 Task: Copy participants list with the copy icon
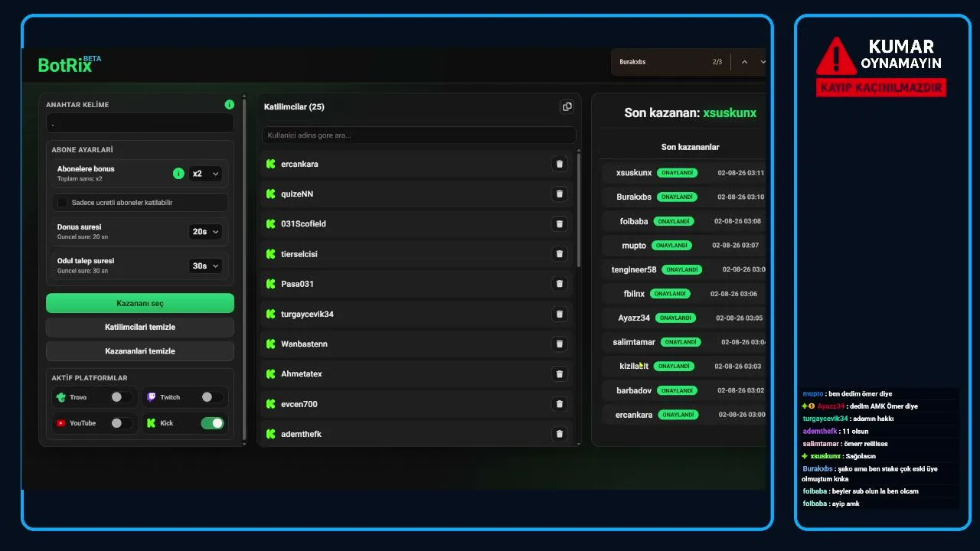tap(567, 106)
